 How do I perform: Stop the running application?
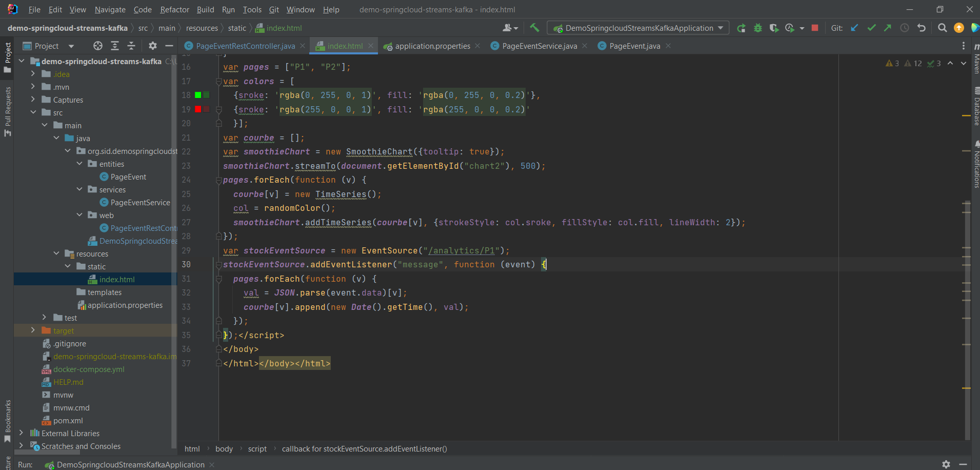814,28
